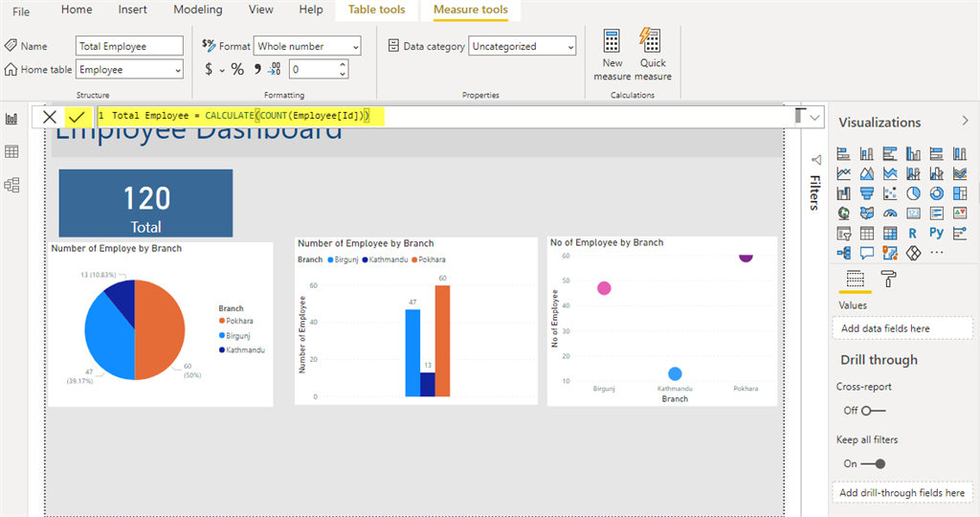
Task: Apply percentage format to the measure
Action: tap(236, 69)
